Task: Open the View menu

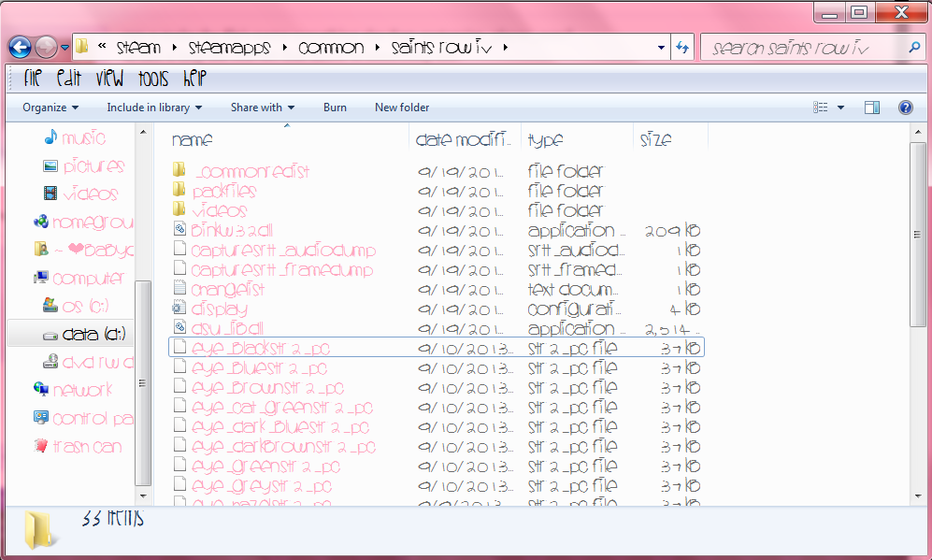Action: (109, 78)
